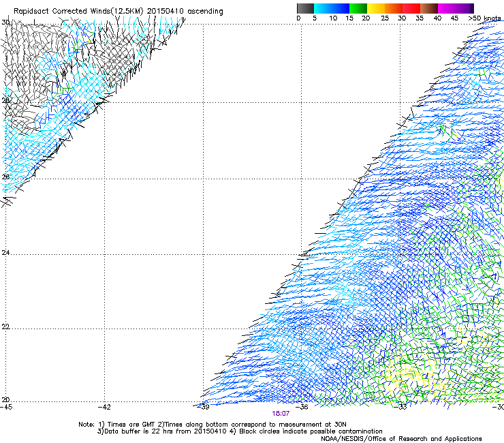
Task: Click the legend label '25'
Action: click(x=385, y=18)
